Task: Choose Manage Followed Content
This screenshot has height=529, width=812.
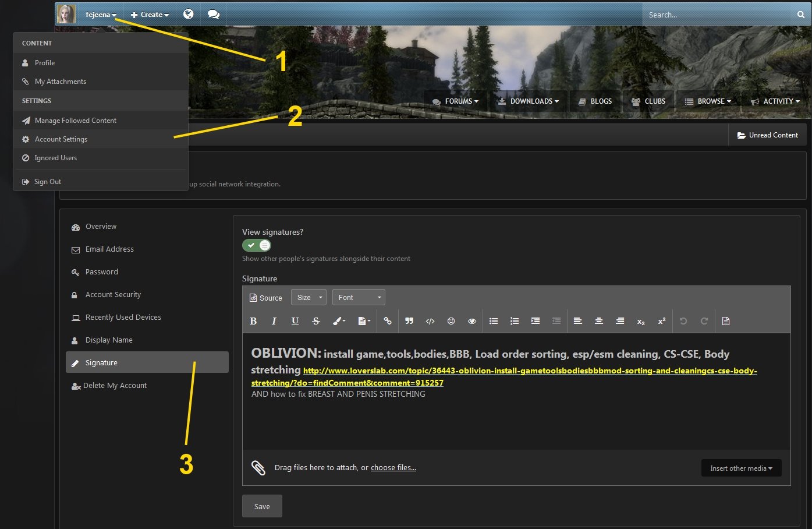Action: (x=101, y=120)
